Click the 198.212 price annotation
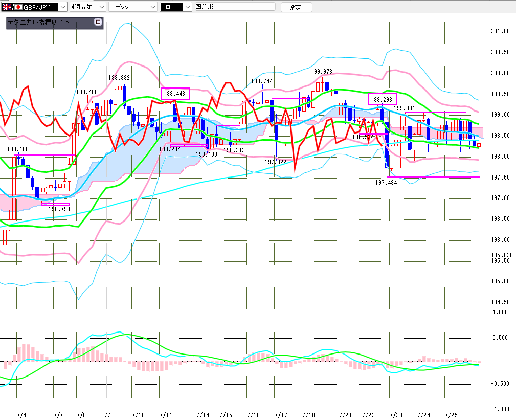The width and height of the screenshot is (516, 420). [234, 150]
